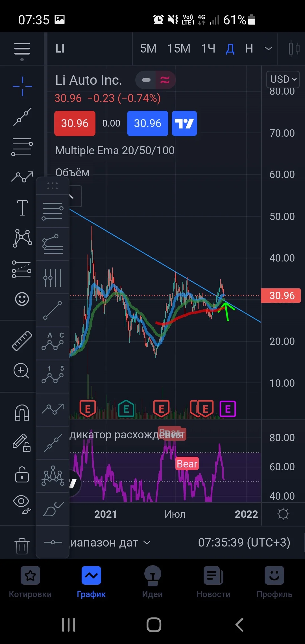Toggle stay in drawing mode
Viewport: 305px width, 644px height.
coord(22,443)
